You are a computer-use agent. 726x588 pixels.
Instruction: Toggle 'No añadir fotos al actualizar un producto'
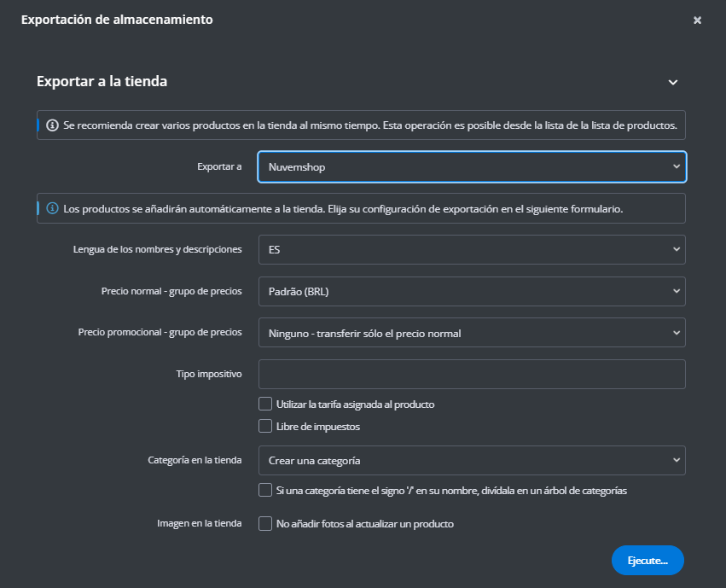265,523
